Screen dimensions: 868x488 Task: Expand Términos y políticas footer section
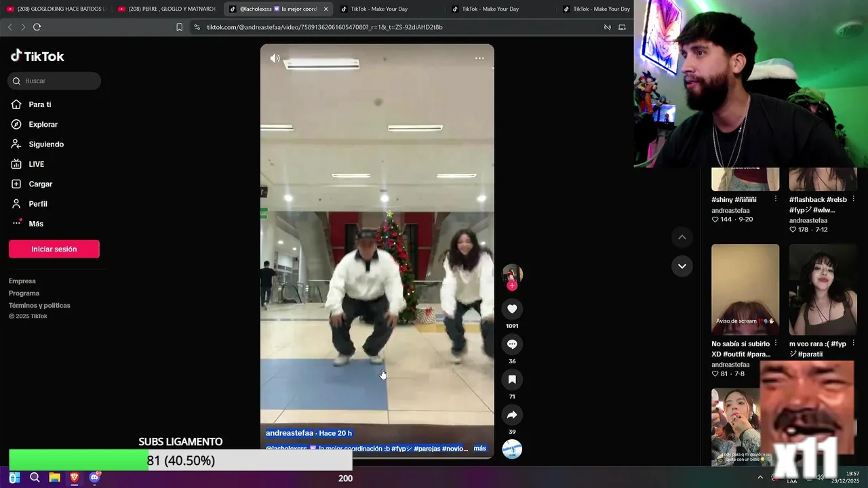[39, 305]
